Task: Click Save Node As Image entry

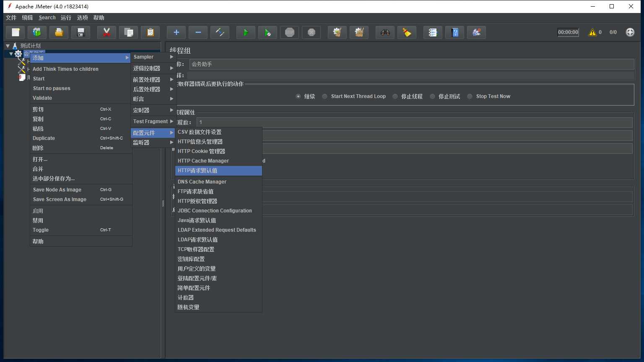Action: pos(80,190)
